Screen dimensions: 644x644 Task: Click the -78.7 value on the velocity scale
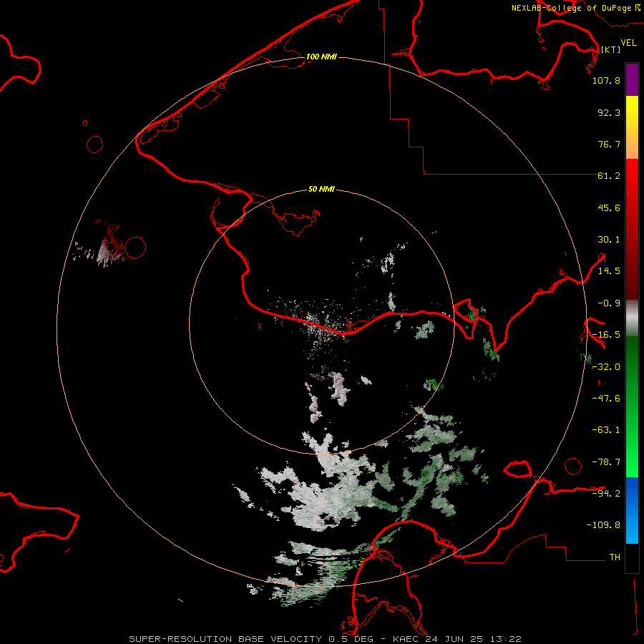tap(606, 462)
